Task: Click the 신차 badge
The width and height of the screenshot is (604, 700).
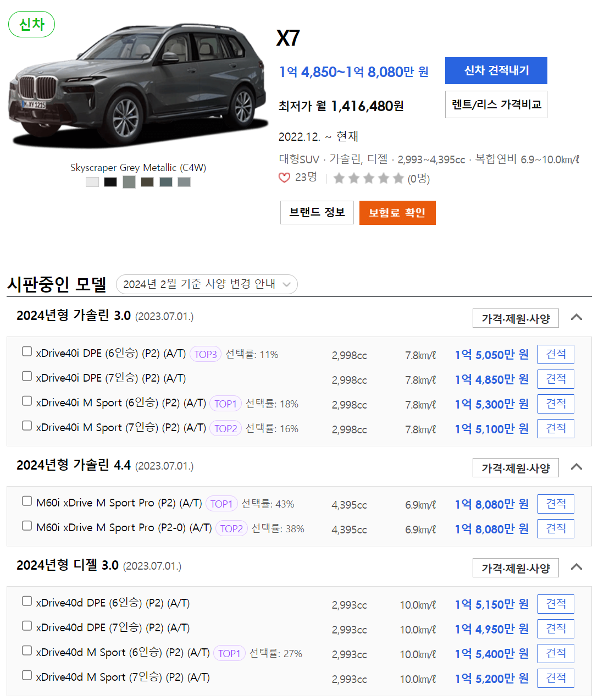Action: point(31,24)
